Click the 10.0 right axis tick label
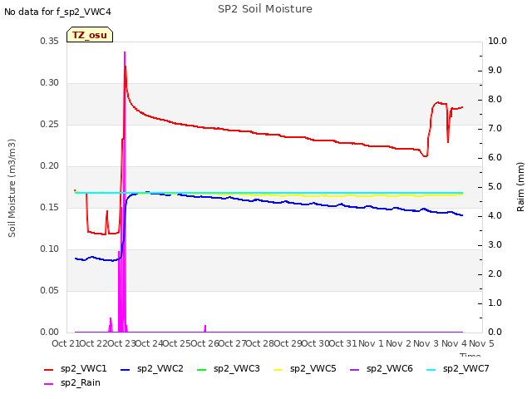The height and width of the screenshot is (399, 532). click(x=497, y=41)
